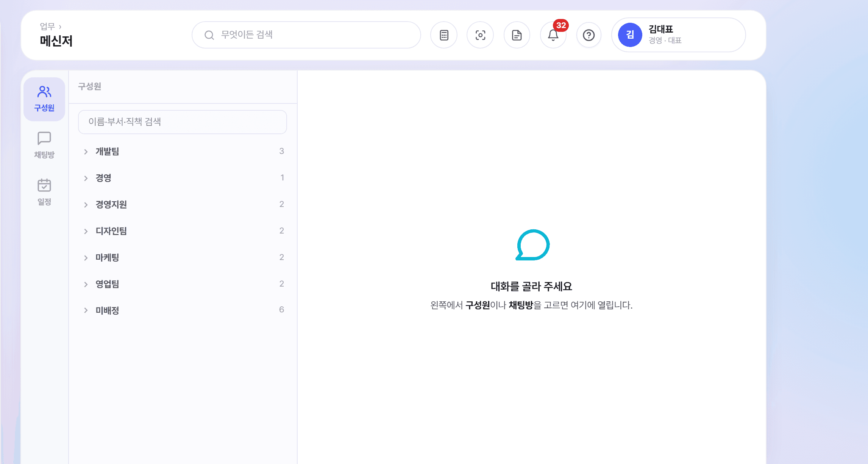868x464 pixels.
Task: Select the 디자인팀 row label
Action: 111,231
